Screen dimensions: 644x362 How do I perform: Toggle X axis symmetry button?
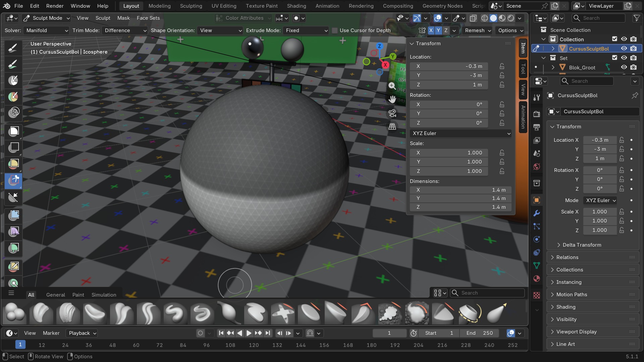(x=431, y=31)
